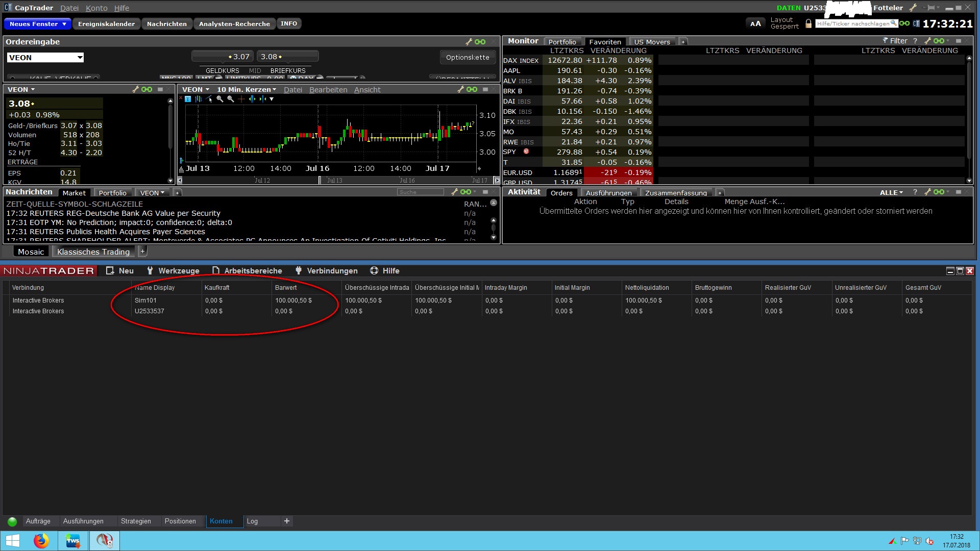The image size is (980, 551).
Task: Toggle the Layout Gesperrt lock icon
Action: click(808, 23)
